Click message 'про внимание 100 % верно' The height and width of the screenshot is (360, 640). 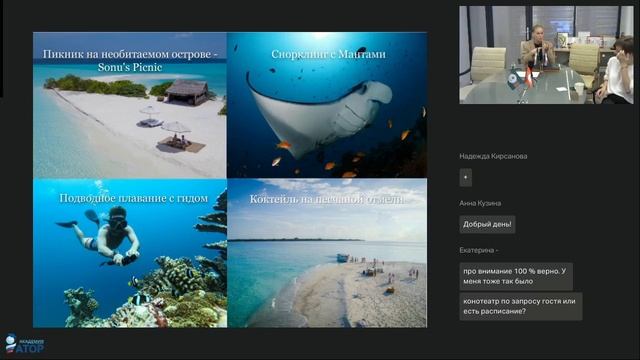(x=516, y=276)
